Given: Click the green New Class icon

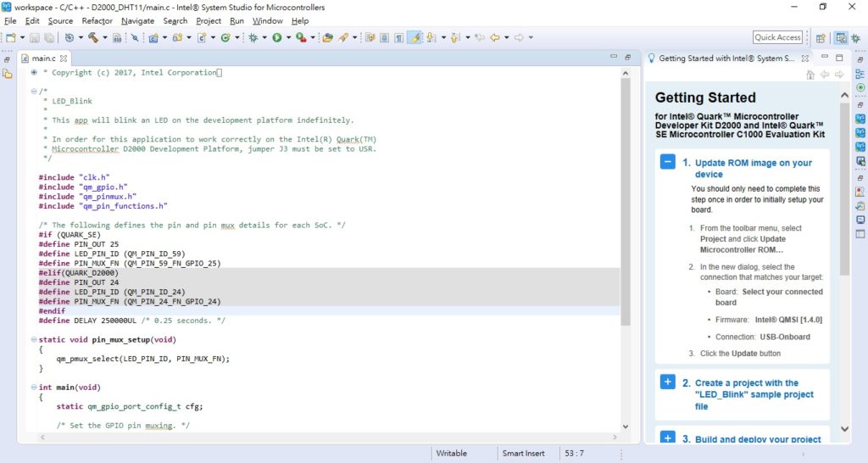Looking at the screenshot, I should tap(225, 37).
